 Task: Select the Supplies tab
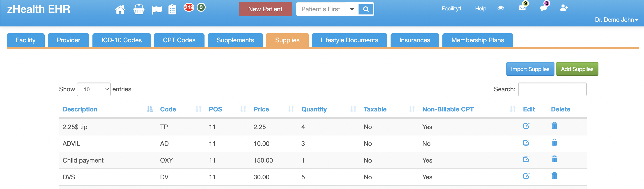click(x=287, y=40)
